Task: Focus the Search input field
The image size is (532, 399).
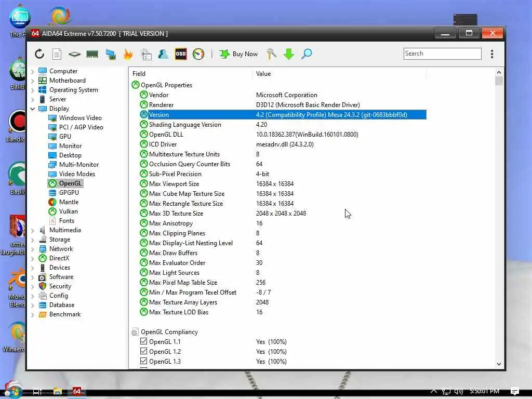Action: [443, 54]
